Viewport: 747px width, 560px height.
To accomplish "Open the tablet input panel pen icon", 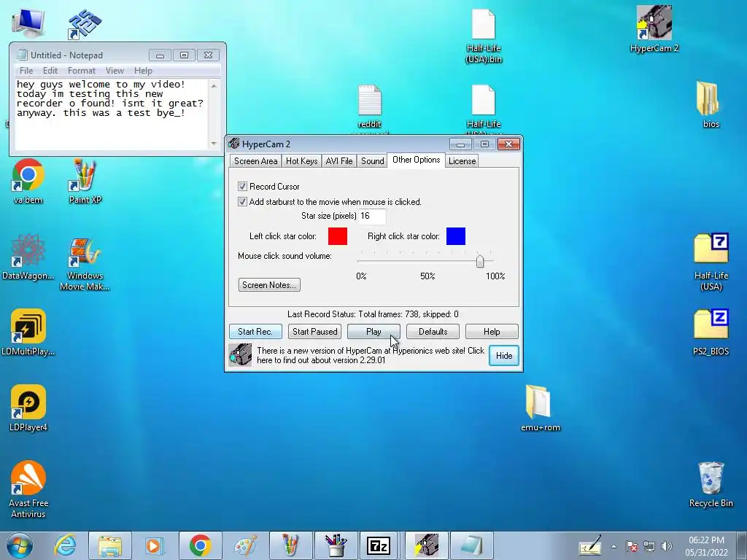I will (x=590, y=545).
